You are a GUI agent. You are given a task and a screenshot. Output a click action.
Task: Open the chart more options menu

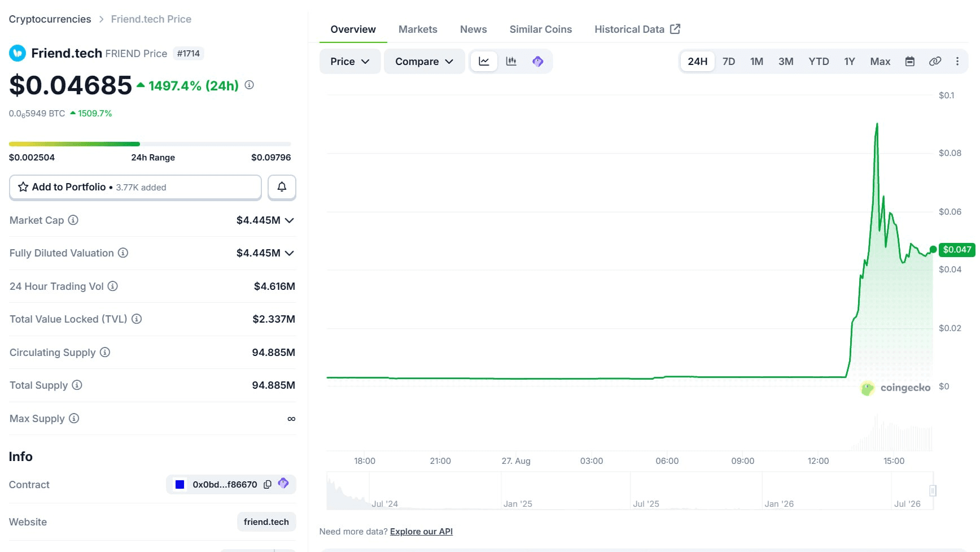click(957, 61)
